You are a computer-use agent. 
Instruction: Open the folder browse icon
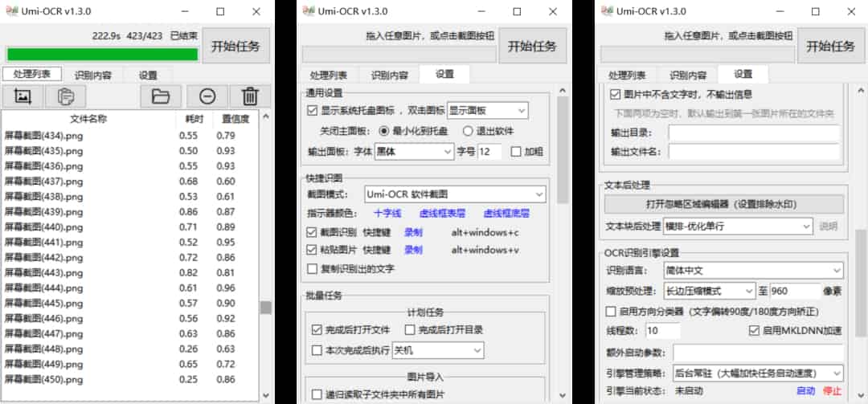click(161, 96)
